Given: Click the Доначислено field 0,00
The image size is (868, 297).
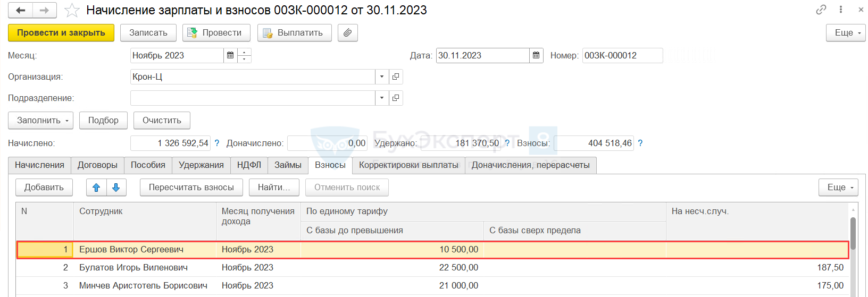Looking at the screenshot, I should point(327,143).
